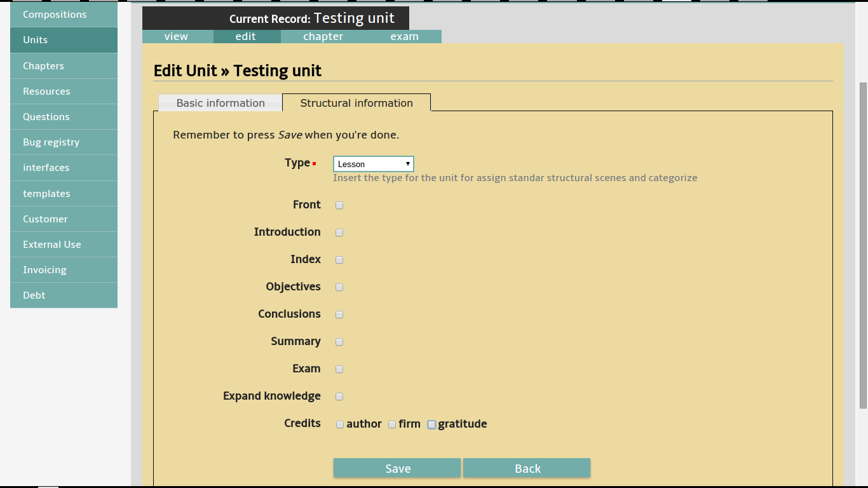Click the vertical page scrollbar
This screenshot has width=868, height=488.
[862, 245]
